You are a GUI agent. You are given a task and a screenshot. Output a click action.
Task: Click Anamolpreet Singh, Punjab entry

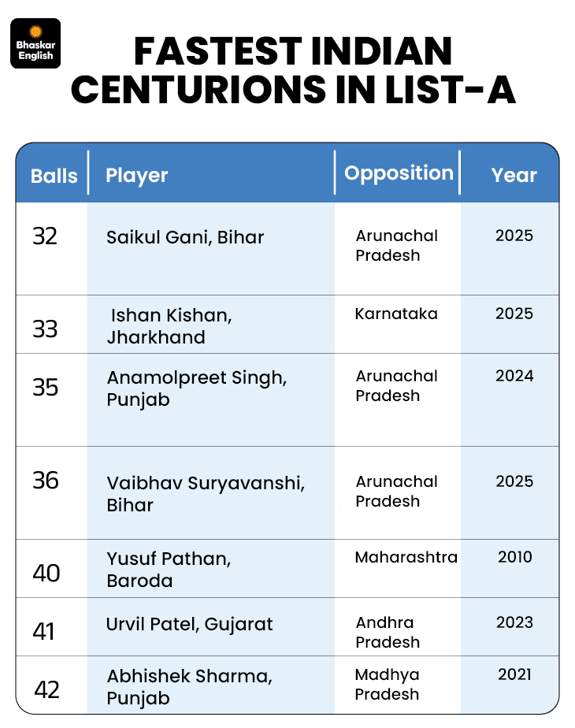coord(196,388)
